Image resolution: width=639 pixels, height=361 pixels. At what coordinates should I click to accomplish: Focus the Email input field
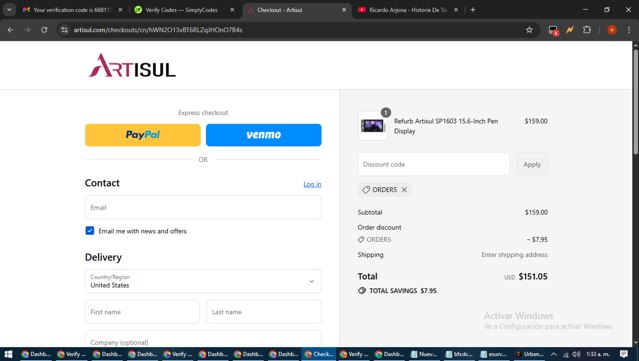click(x=203, y=207)
